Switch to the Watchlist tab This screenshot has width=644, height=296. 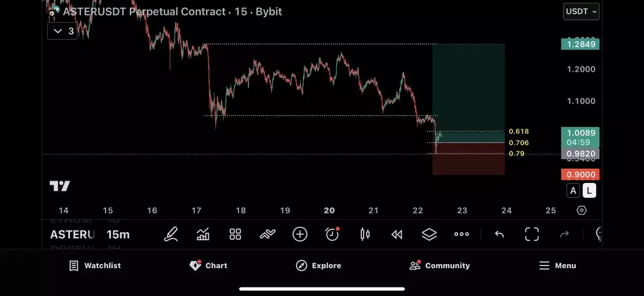(95, 265)
